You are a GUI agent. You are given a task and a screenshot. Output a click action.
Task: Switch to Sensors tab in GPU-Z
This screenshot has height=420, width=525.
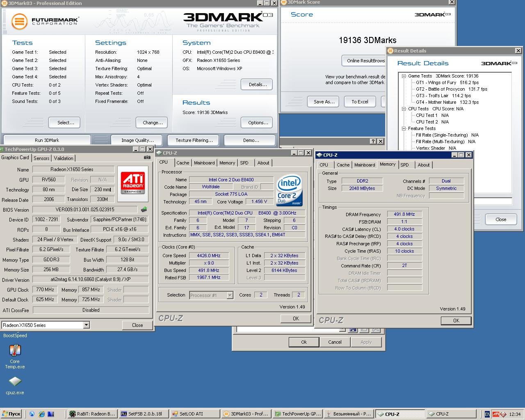(x=41, y=158)
